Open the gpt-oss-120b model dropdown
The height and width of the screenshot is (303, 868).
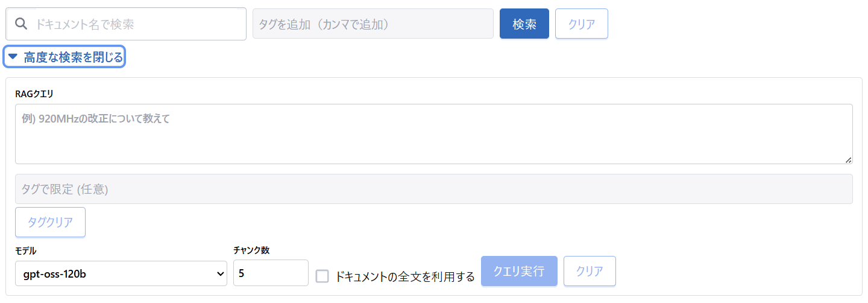[x=121, y=273]
